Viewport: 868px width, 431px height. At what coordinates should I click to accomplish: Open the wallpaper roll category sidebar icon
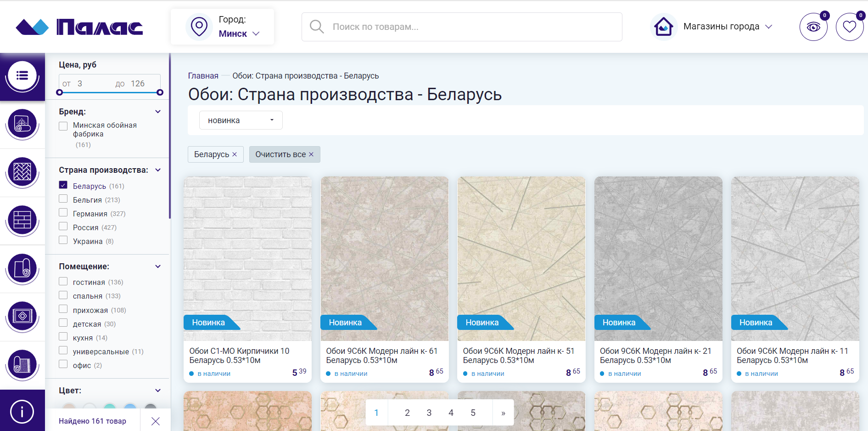pos(22,268)
